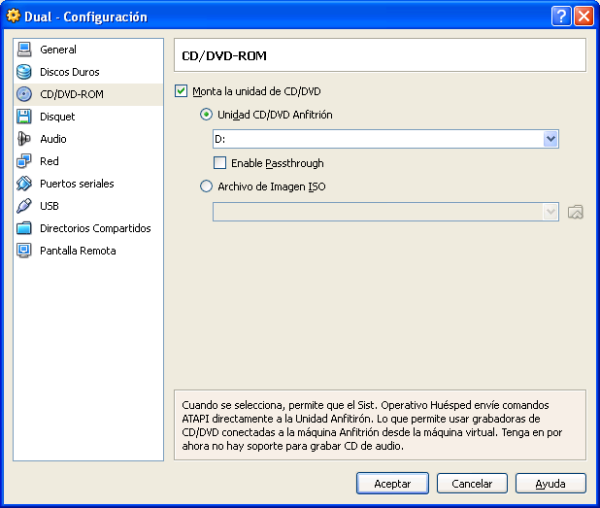This screenshot has width=600, height=508.
Task: Click the Audio speaker icon
Action: (24, 139)
